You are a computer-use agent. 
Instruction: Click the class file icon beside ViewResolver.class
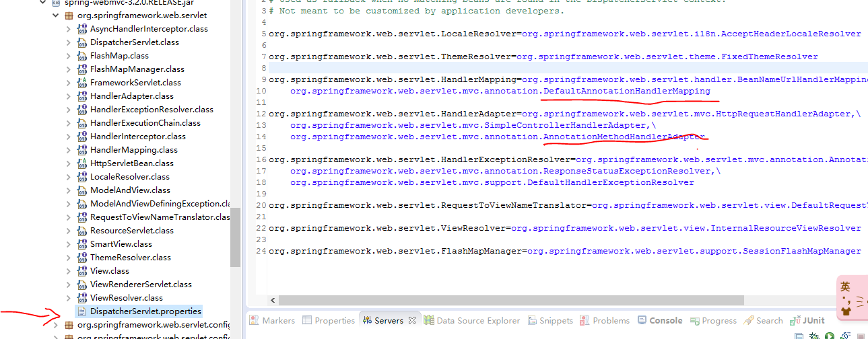pos(82,298)
